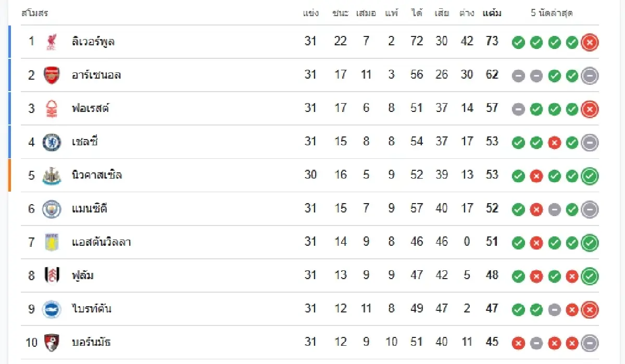Open the ลิเวอร์พูล team link
The height and width of the screenshot is (364, 625).
click(x=93, y=42)
